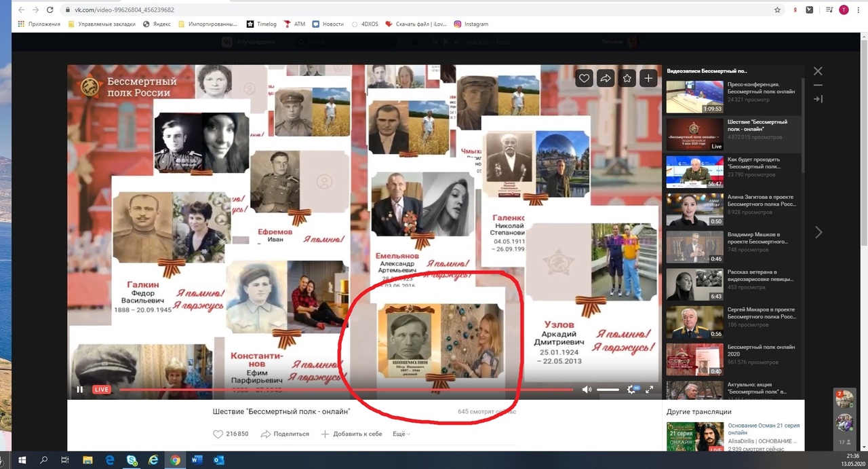
Task: Open the 4DXOS bookmark
Action: [x=365, y=24]
